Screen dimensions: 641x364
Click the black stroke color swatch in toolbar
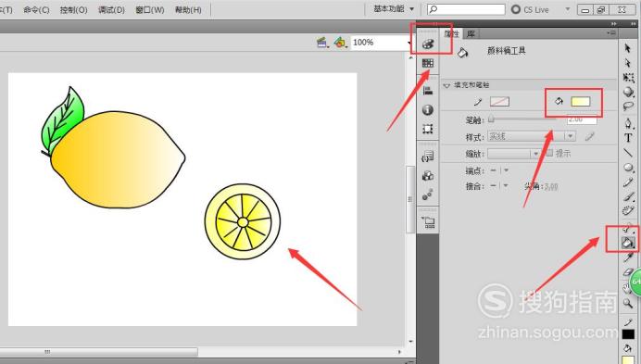coord(628,334)
